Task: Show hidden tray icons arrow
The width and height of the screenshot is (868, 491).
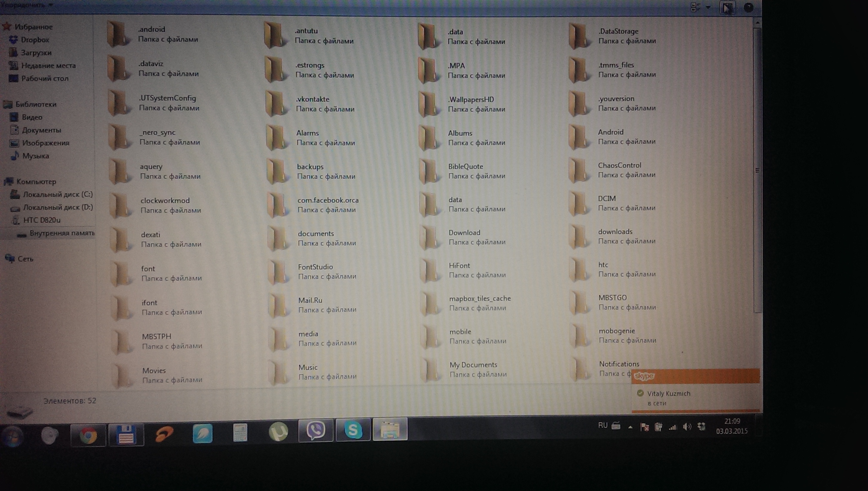Action: click(x=630, y=427)
